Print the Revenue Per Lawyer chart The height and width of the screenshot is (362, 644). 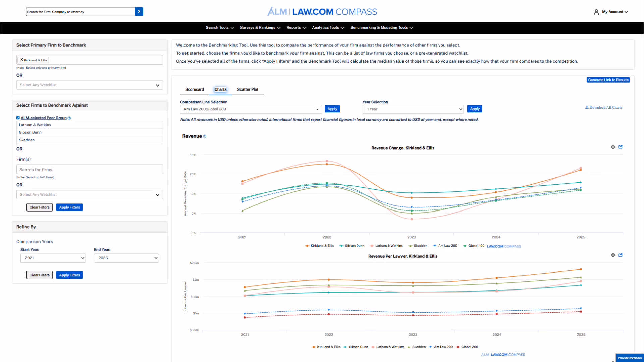point(613,255)
